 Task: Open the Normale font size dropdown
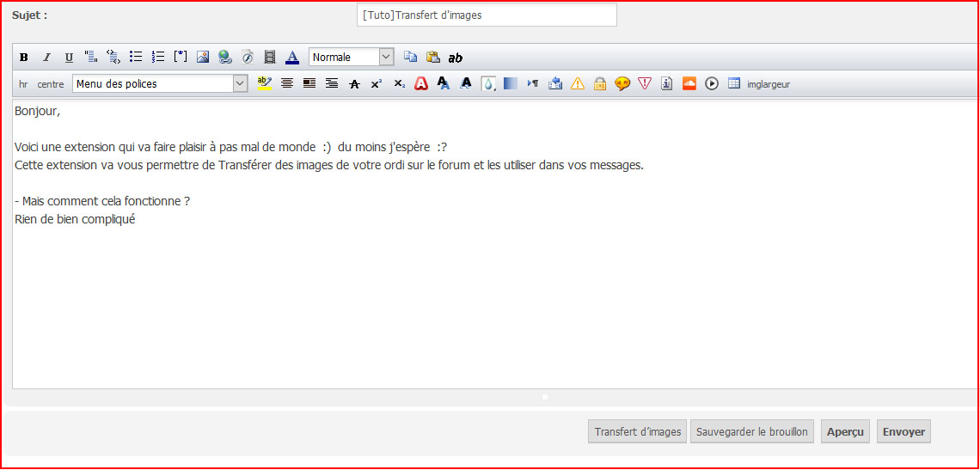click(351, 58)
